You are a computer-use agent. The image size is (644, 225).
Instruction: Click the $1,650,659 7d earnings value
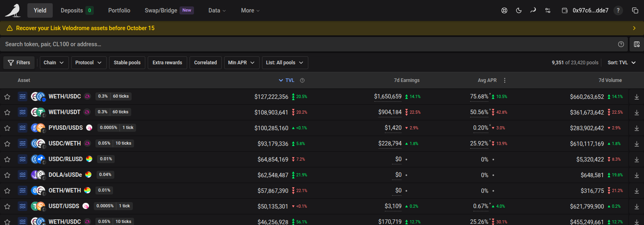[x=388, y=96]
